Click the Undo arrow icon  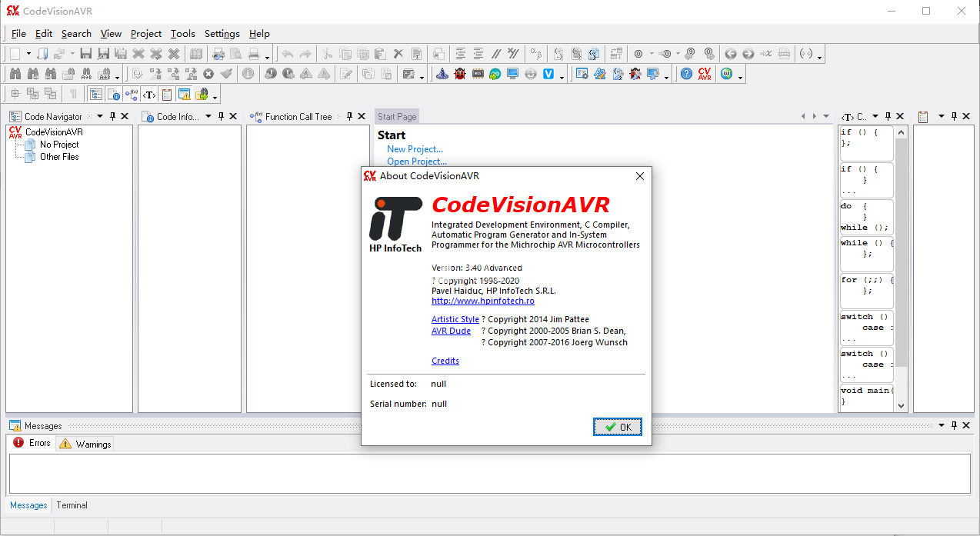pos(288,54)
